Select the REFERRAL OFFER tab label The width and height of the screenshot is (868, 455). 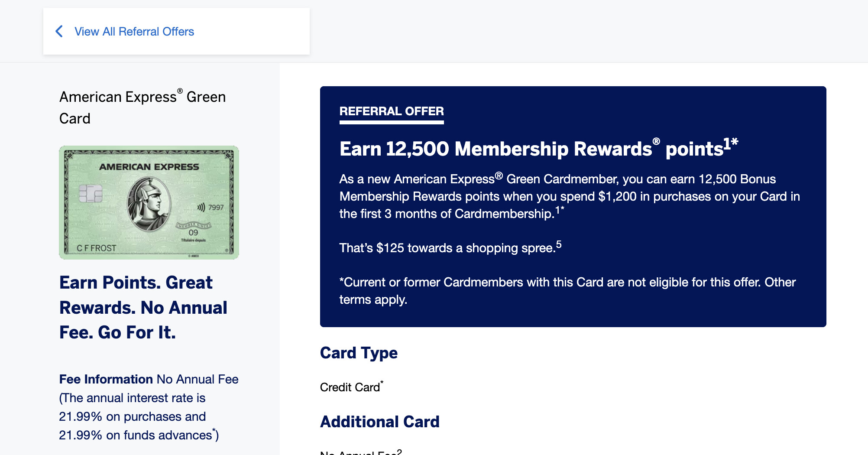point(392,111)
